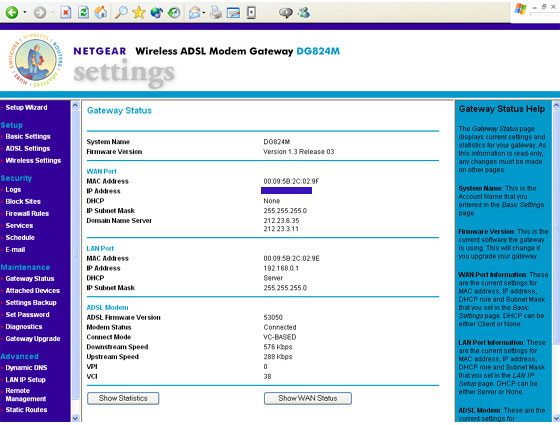This screenshot has width=560, height=425.
Task: Open Dynamic DNS under Advanced
Action: click(x=26, y=368)
